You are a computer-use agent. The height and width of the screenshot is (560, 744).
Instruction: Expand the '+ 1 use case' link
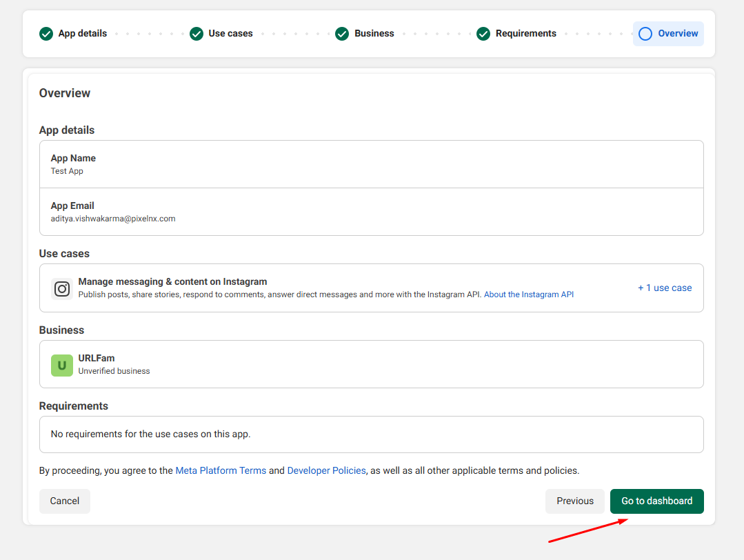point(665,288)
